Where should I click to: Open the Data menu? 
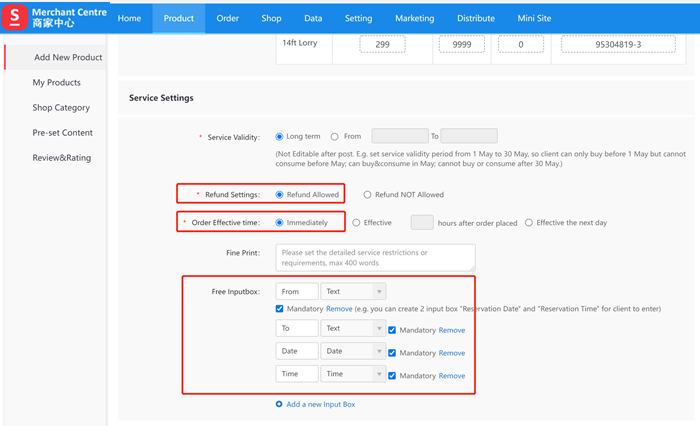click(313, 18)
